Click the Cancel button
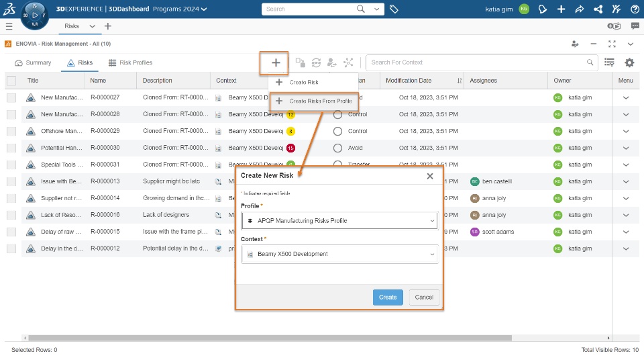644x362 pixels. point(424,297)
